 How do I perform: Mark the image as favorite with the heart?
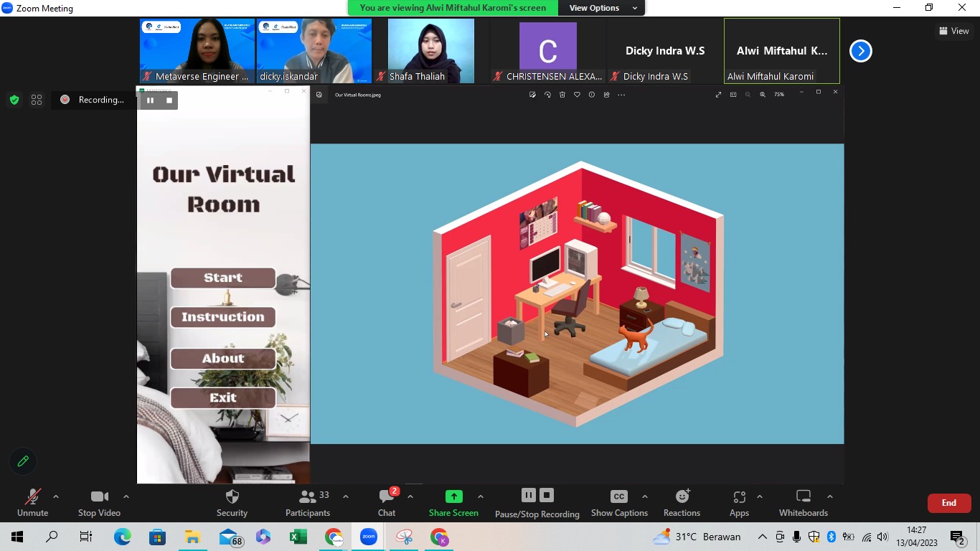click(x=576, y=94)
